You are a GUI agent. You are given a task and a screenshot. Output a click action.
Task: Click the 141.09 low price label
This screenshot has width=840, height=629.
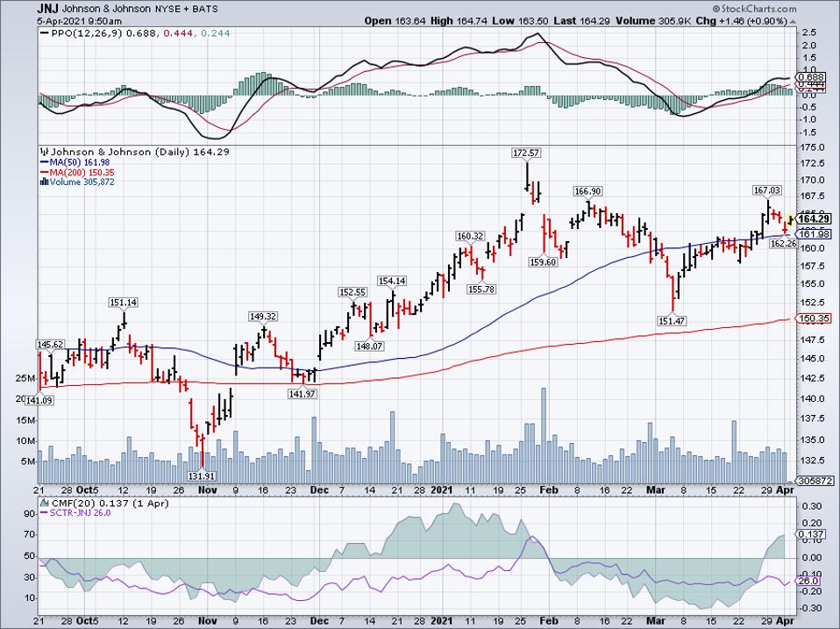click(39, 400)
